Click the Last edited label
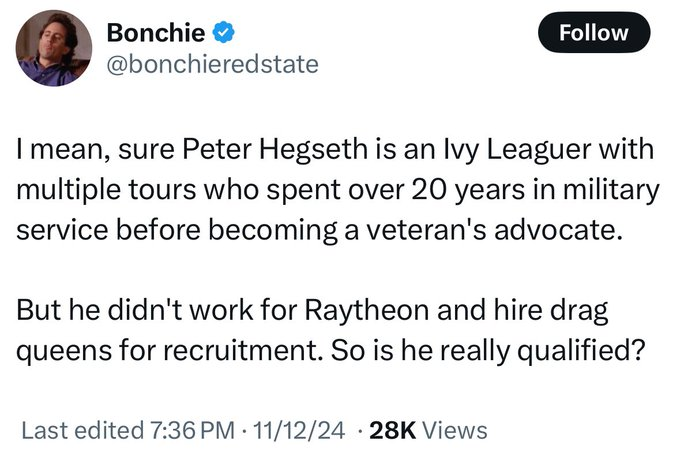The height and width of the screenshot is (456, 680). pyautogui.click(x=81, y=431)
